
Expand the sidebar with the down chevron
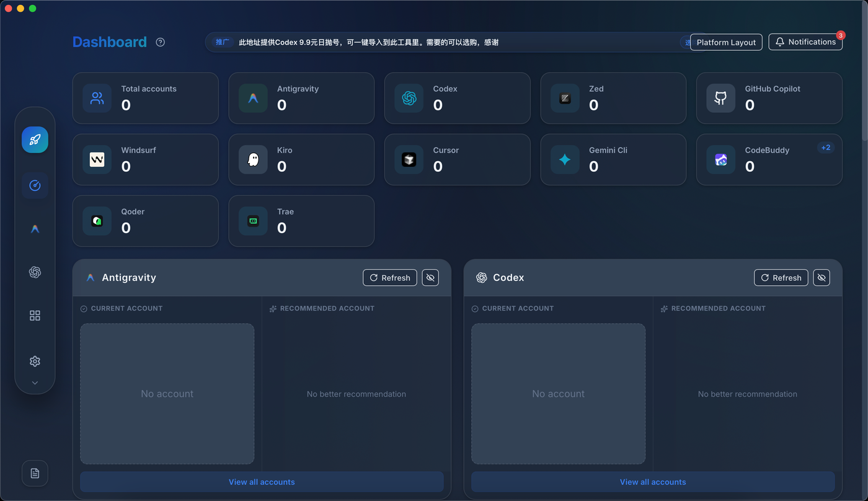(35, 383)
